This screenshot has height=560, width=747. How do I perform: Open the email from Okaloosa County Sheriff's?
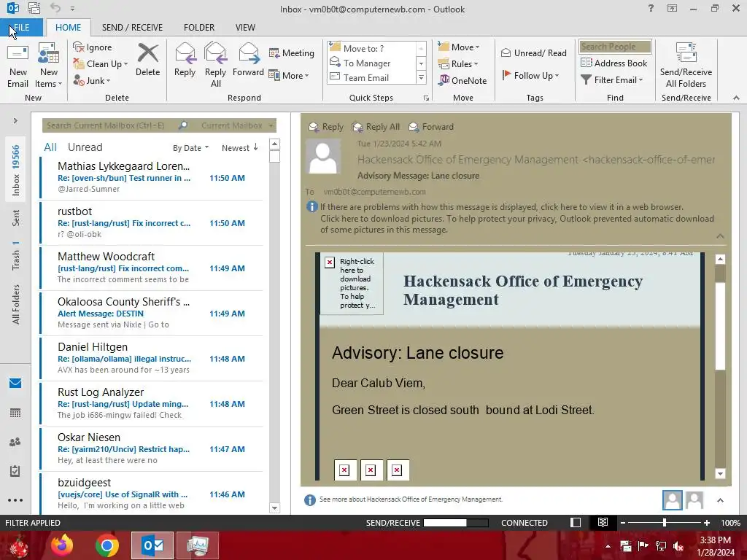click(152, 313)
